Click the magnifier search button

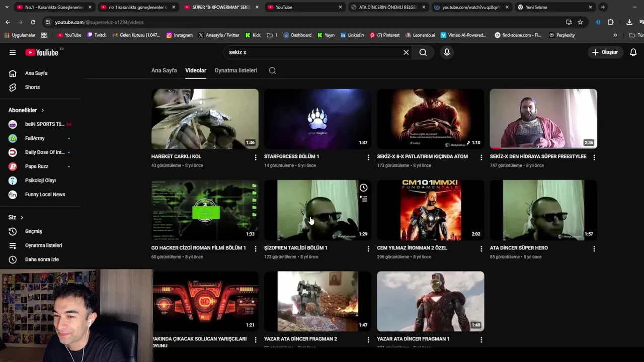click(423, 52)
